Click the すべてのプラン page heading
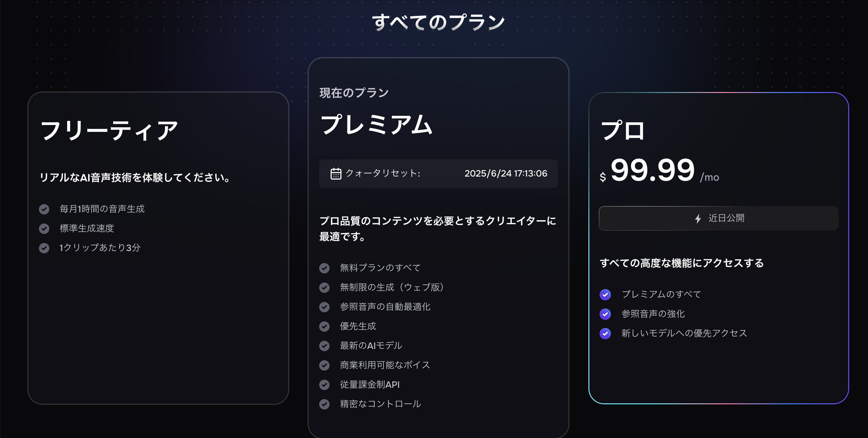Screen dimensions: 868x438 tap(438, 23)
